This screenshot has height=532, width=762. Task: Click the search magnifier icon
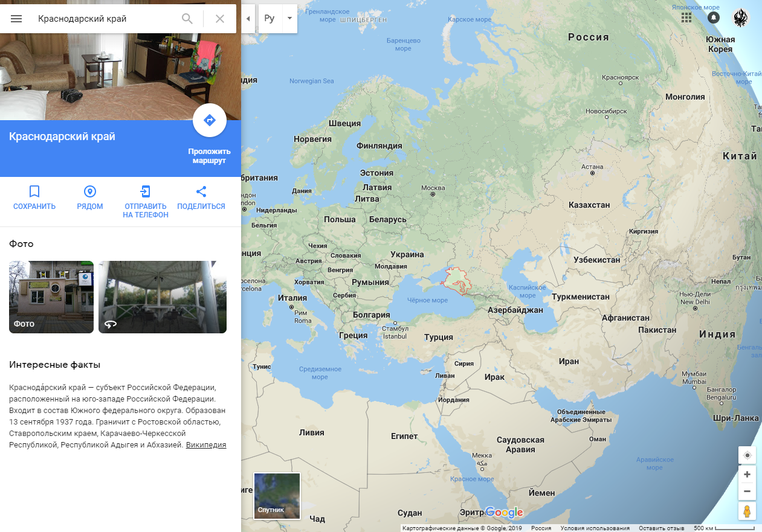(x=187, y=19)
